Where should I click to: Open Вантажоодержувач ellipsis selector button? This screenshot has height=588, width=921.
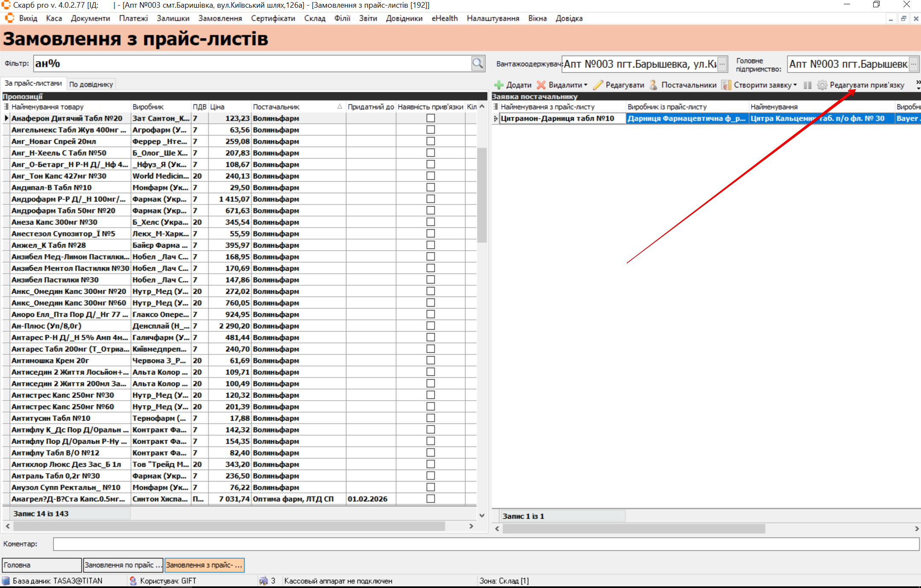coord(722,64)
